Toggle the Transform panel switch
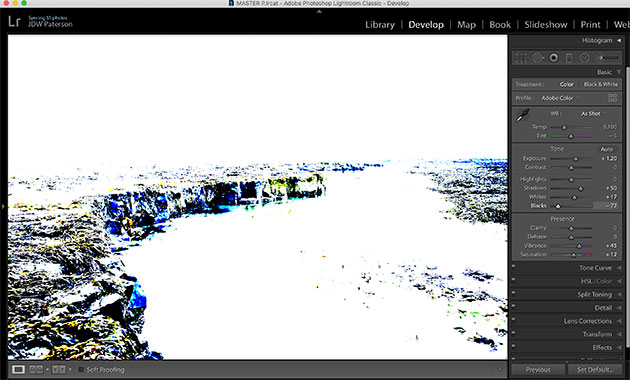 coord(513,332)
